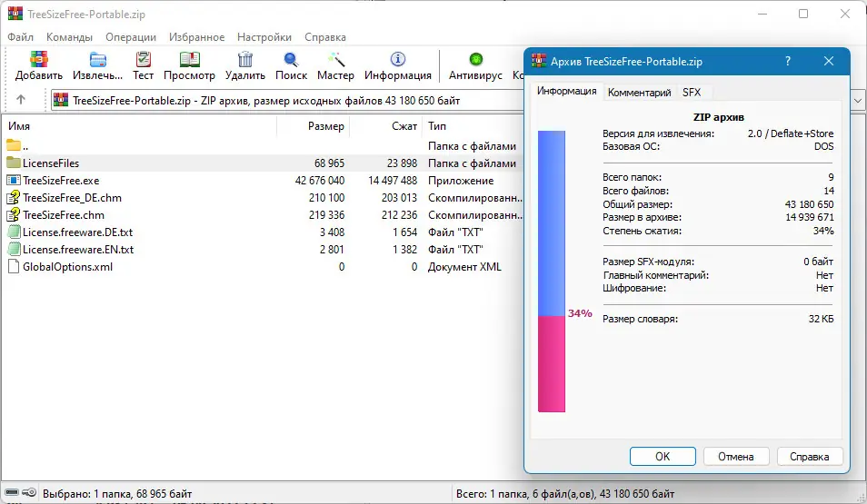
Task: Sort by the Сжат column header
Action: point(386,126)
